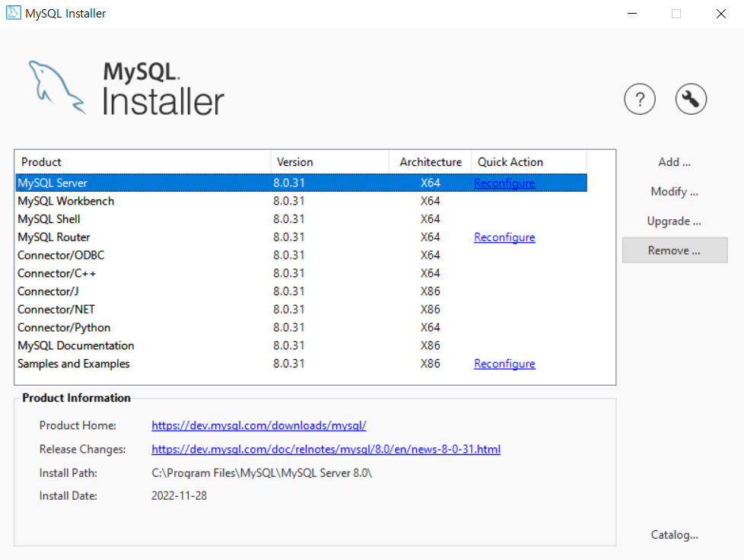Select the Connector/ODBC row
This screenshot has height=560, width=744.
pos(302,256)
